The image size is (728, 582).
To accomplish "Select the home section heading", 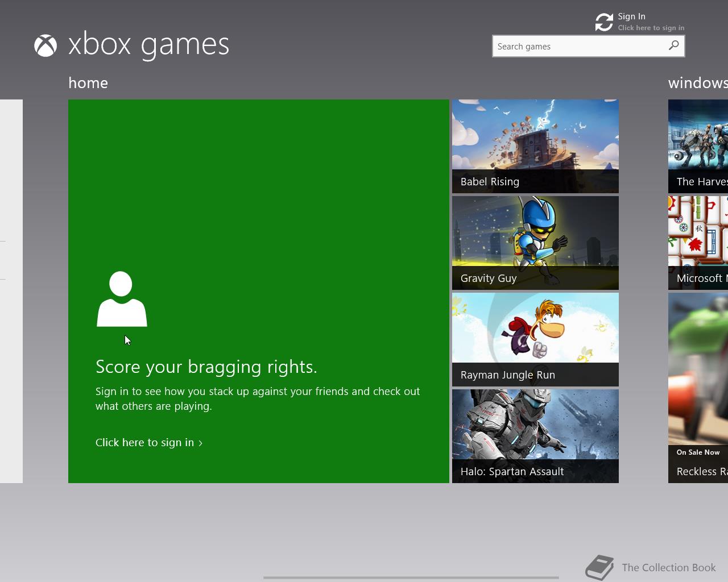I will 88,83.
